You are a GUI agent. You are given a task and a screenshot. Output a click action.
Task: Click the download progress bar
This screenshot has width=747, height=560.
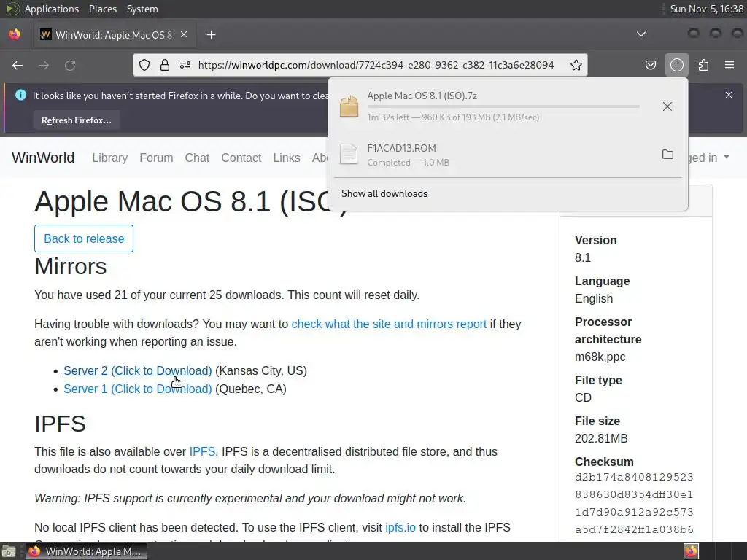[x=503, y=106]
